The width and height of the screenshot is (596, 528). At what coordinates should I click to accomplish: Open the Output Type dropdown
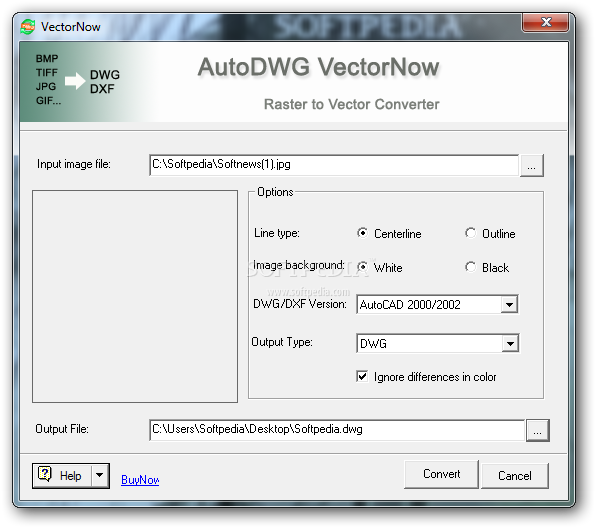510,344
